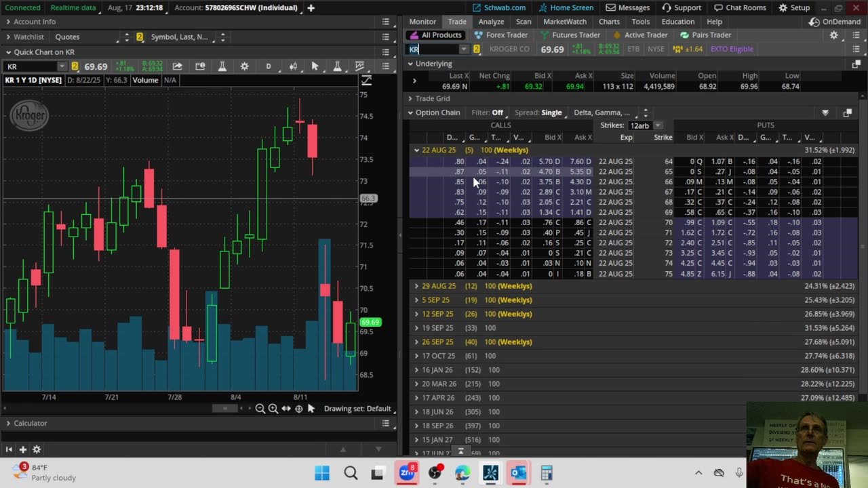The width and height of the screenshot is (868, 488).
Task: Click the chart alert icon next to share
Action: point(200,66)
